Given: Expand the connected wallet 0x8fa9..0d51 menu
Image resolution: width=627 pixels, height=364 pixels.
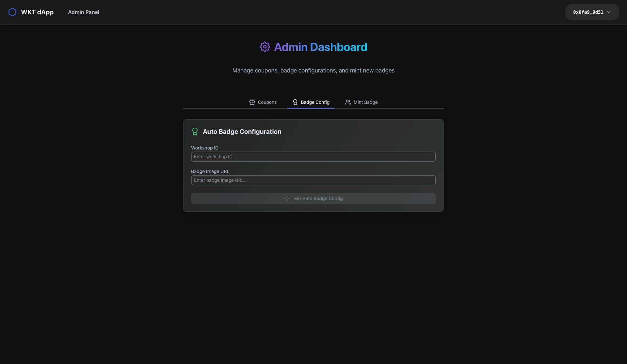Looking at the screenshot, I should 592,12.
